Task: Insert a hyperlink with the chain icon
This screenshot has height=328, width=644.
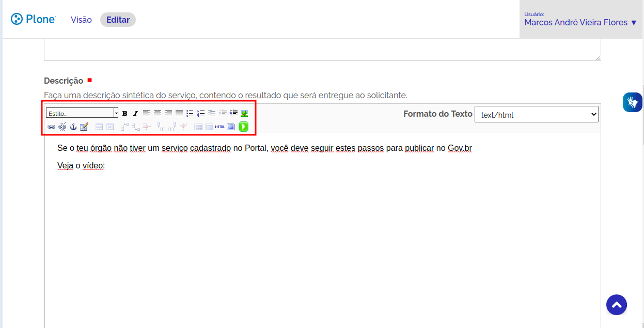Action: click(x=51, y=127)
